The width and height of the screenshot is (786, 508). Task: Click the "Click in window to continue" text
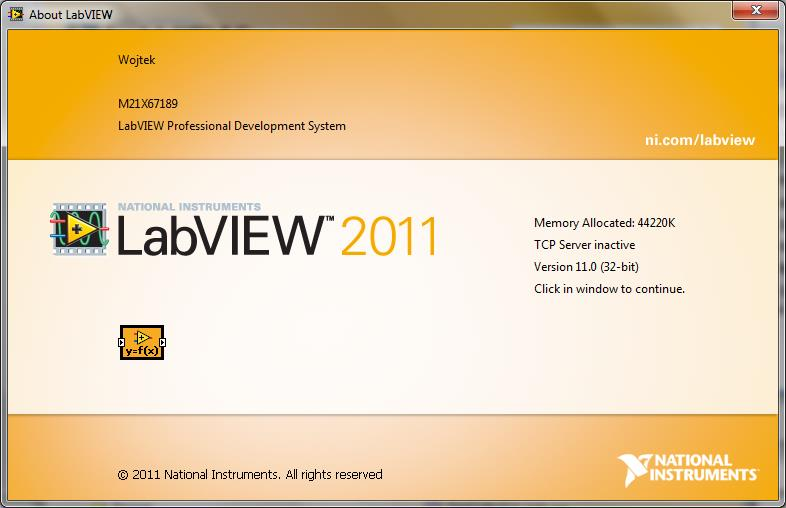pyautogui.click(x=609, y=289)
